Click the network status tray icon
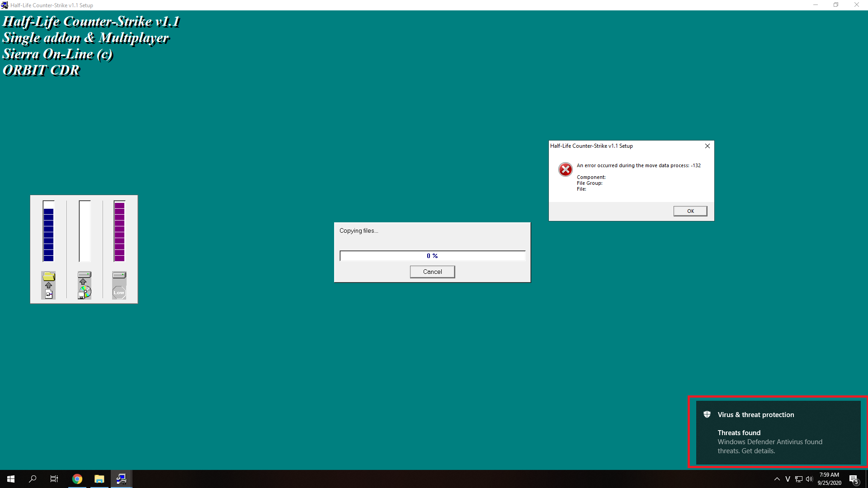The height and width of the screenshot is (488, 868). [799, 479]
